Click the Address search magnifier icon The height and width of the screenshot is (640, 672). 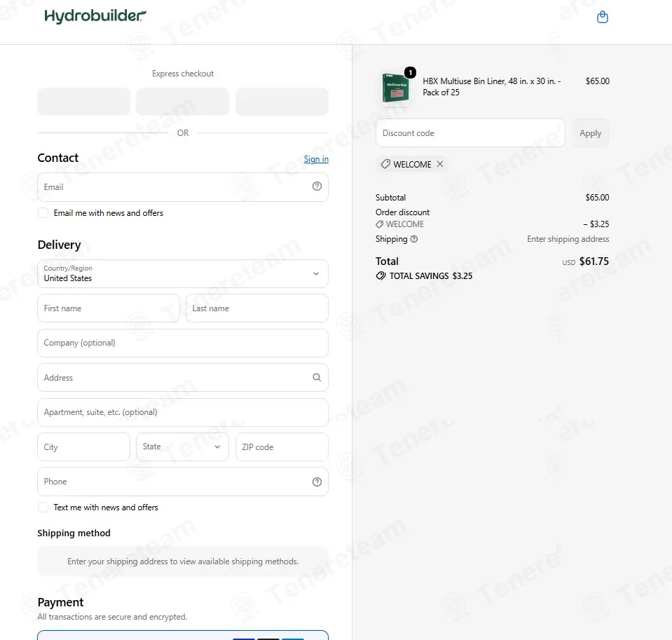(317, 377)
